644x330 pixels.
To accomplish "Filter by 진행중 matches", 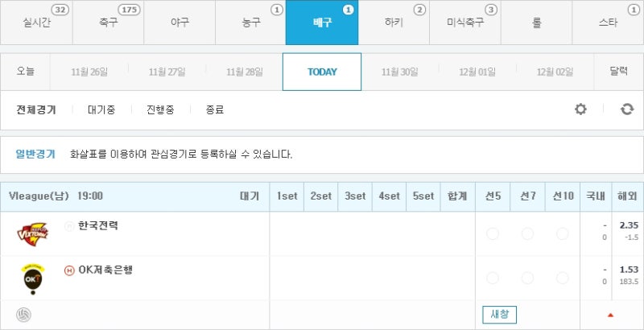I will coord(159,109).
